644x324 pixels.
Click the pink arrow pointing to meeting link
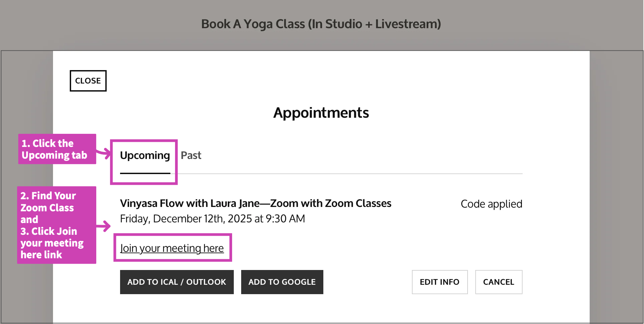(104, 226)
